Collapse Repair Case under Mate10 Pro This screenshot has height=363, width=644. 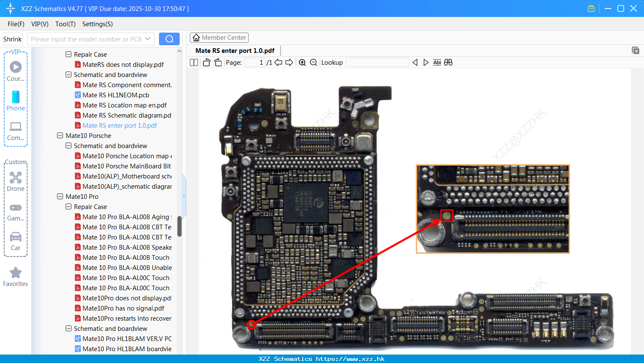[69, 207]
